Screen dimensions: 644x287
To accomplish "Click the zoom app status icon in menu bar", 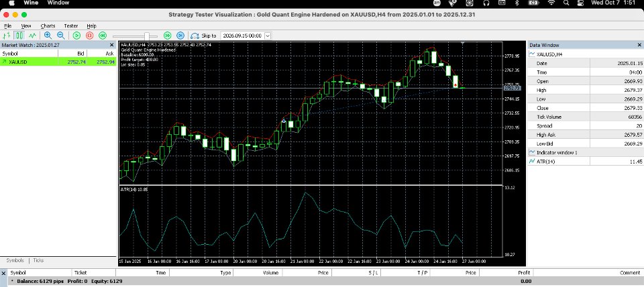I will click(x=436, y=3).
